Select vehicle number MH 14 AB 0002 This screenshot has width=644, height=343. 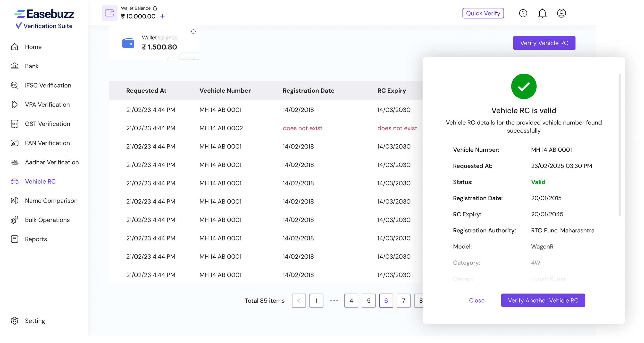[x=221, y=128]
